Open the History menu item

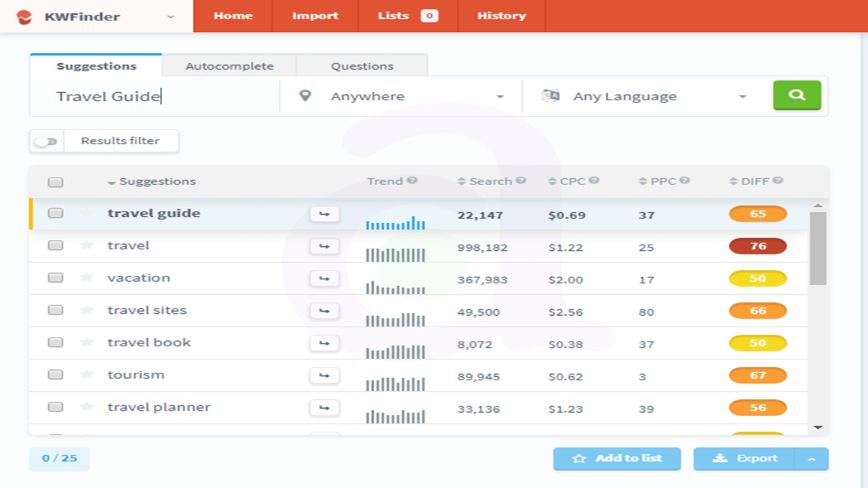click(x=501, y=16)
